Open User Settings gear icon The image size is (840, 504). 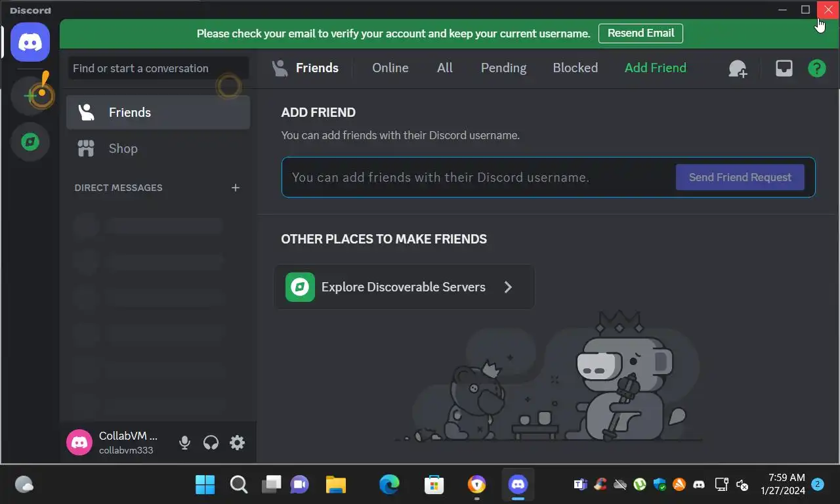click(x=237, y=443)
